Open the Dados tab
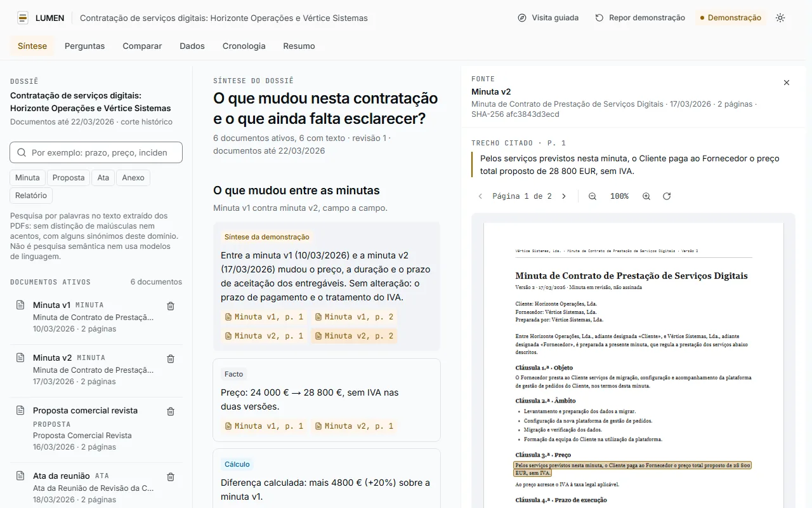 coord(192,46)
